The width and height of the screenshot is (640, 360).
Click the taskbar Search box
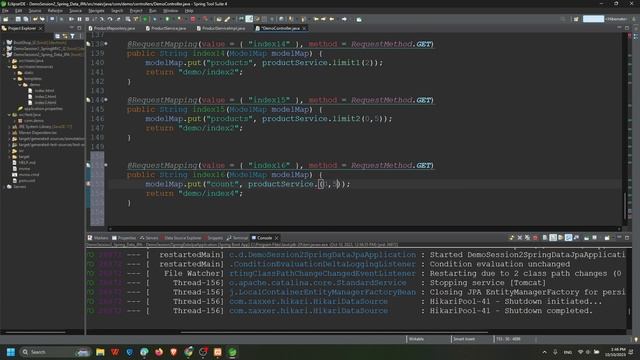coord(56,352)
